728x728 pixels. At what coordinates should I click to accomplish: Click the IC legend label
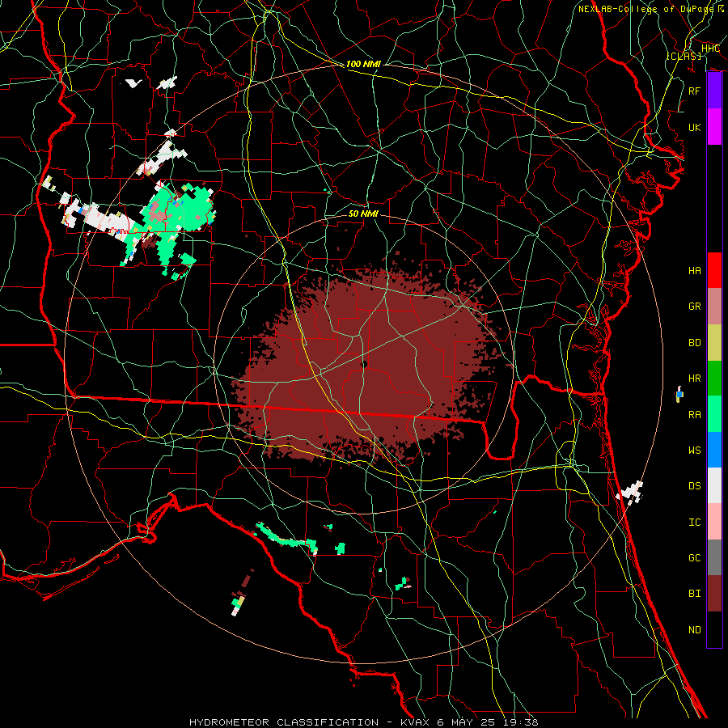coord(695,523)
